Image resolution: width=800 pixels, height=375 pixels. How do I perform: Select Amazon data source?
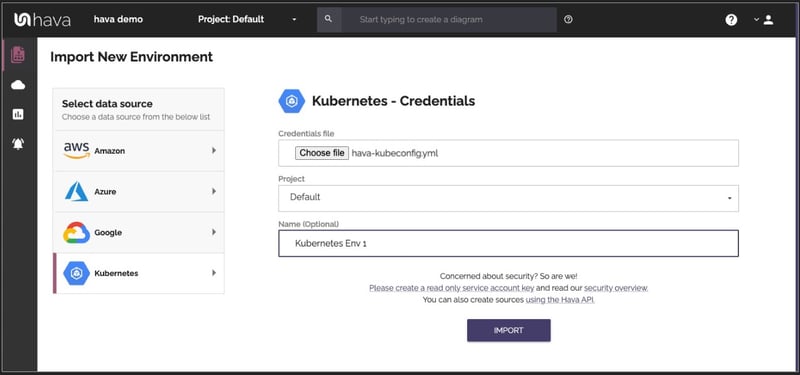[139, 151]
